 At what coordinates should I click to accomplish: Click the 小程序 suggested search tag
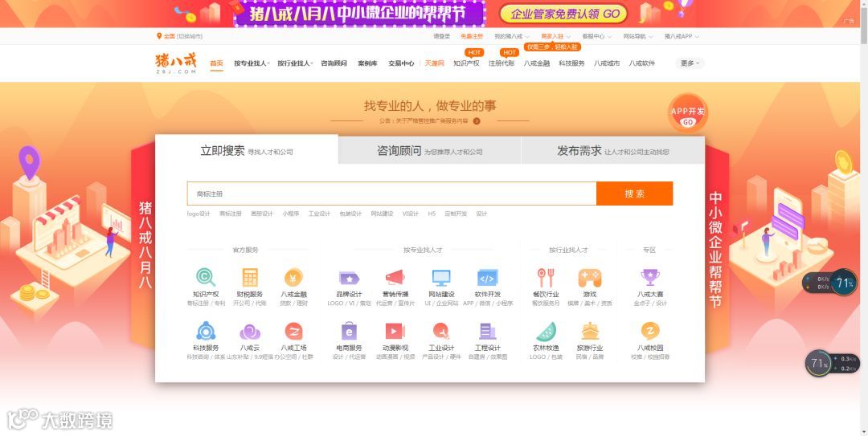(x=291, y=214)
